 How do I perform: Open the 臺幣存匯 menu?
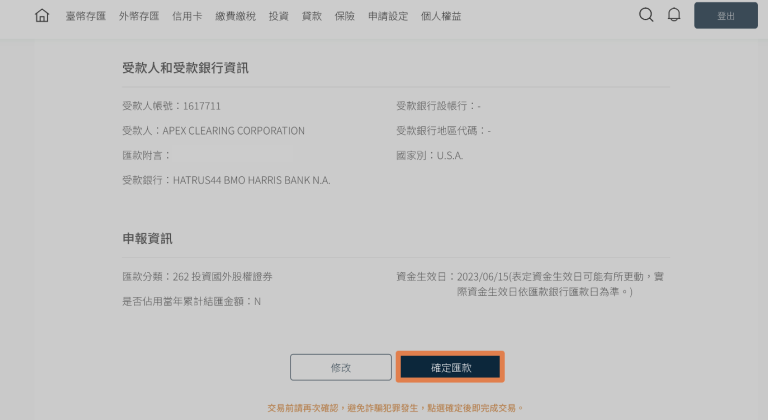click(x=85, y=17)
